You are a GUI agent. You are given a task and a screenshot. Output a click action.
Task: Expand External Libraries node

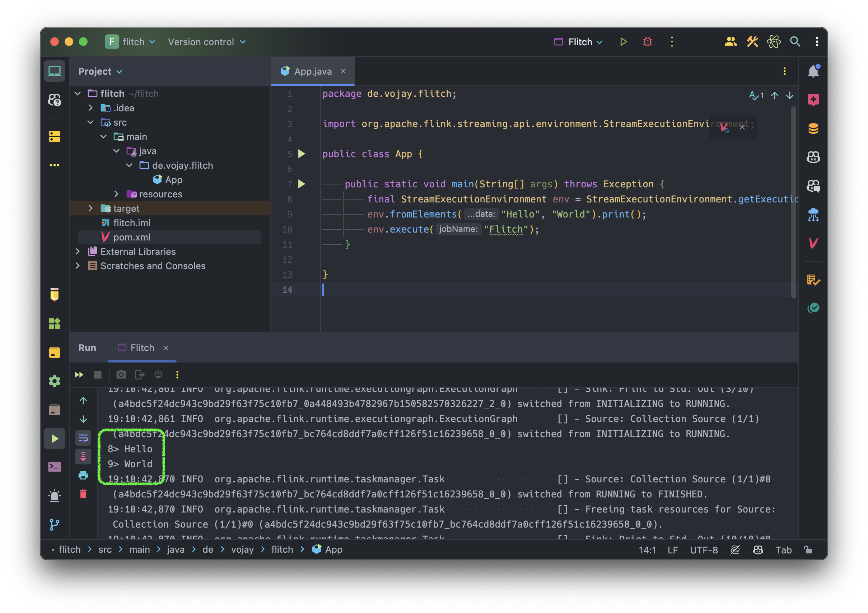(x=78, y=251)
